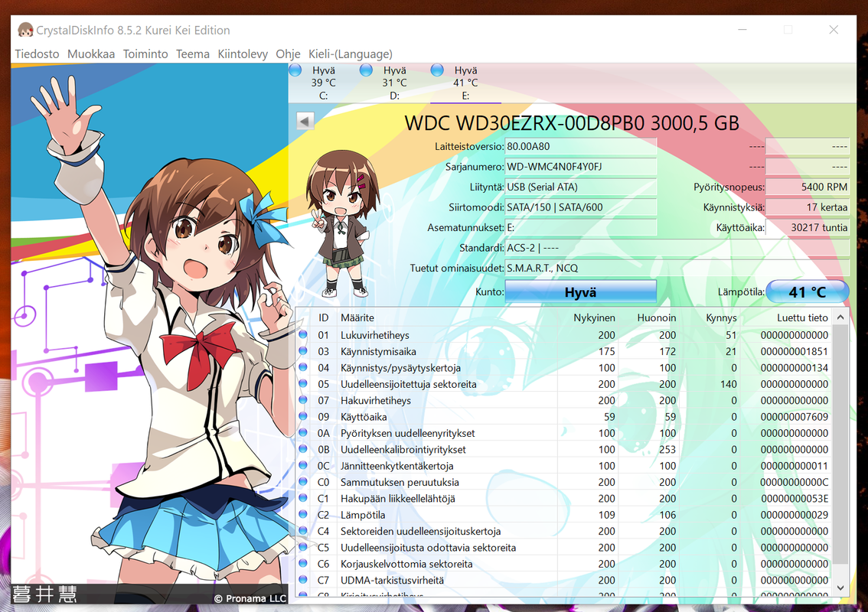Image resolution: width=868 pixels, height=612 pixels.
Task: Click the Kynnys column header
Action: point(721,317)
